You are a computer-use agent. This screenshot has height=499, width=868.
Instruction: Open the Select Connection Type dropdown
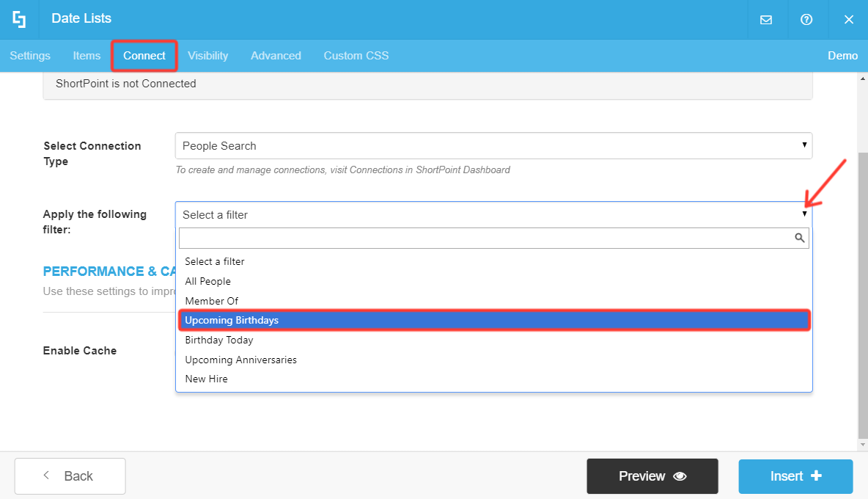click(x=493, y=145)
